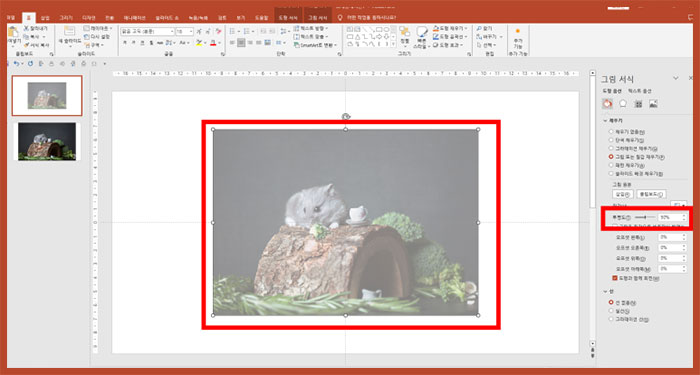This screenshot has height=375, width=700.
Task: Click the lightbulb Tell Me search icon
Action: (x=340, y=17)
